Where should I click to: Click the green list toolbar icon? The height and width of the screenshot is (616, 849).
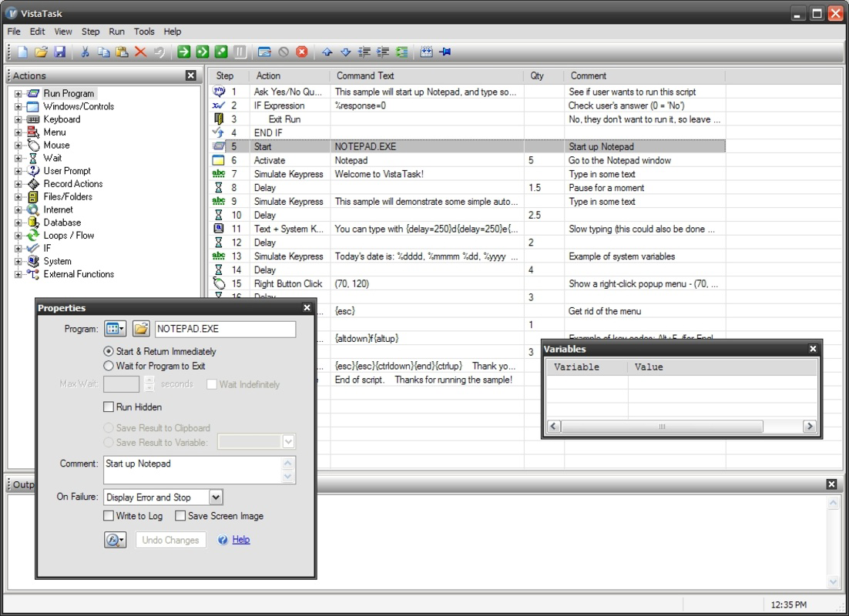[x=401, y=52]
